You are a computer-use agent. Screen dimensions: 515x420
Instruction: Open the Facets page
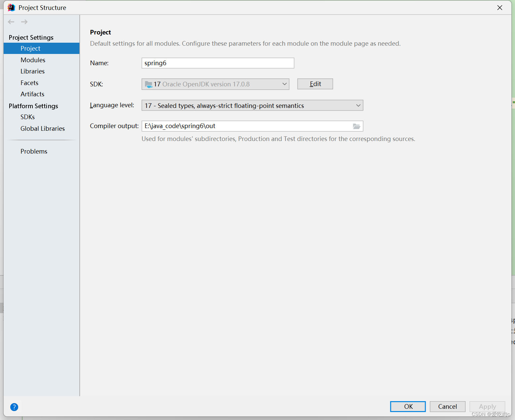(x=29, y=83)
